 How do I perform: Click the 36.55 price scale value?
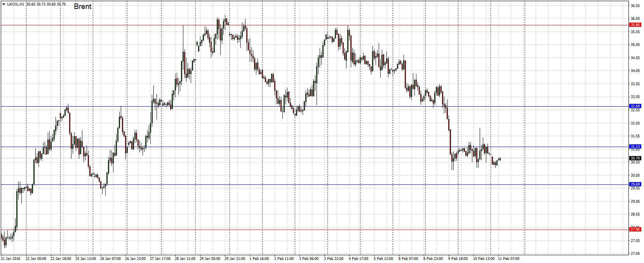(635, 6)
